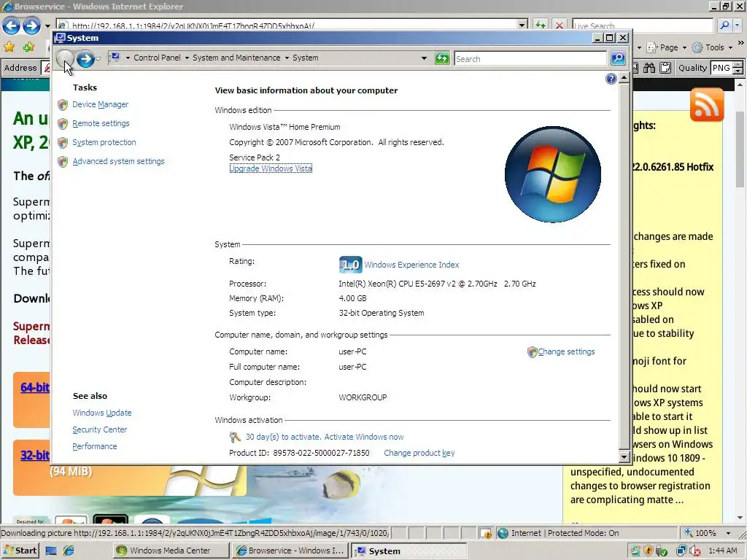Open Favorites Center star icon
747x560 pixels.
pyautogui.click(x=9, y=47)
